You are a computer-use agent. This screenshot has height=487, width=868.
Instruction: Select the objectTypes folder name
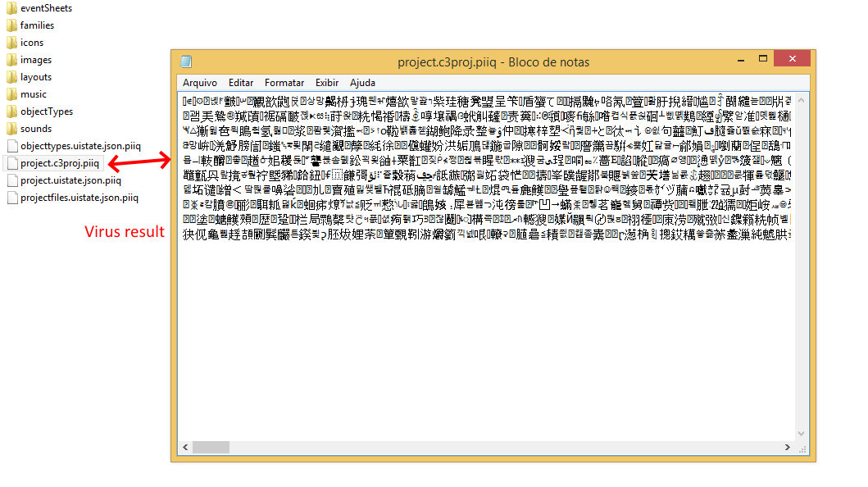coord(47,112)
